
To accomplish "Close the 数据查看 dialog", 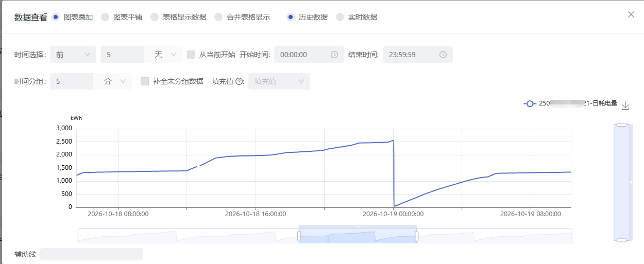I will pos(631,14).
